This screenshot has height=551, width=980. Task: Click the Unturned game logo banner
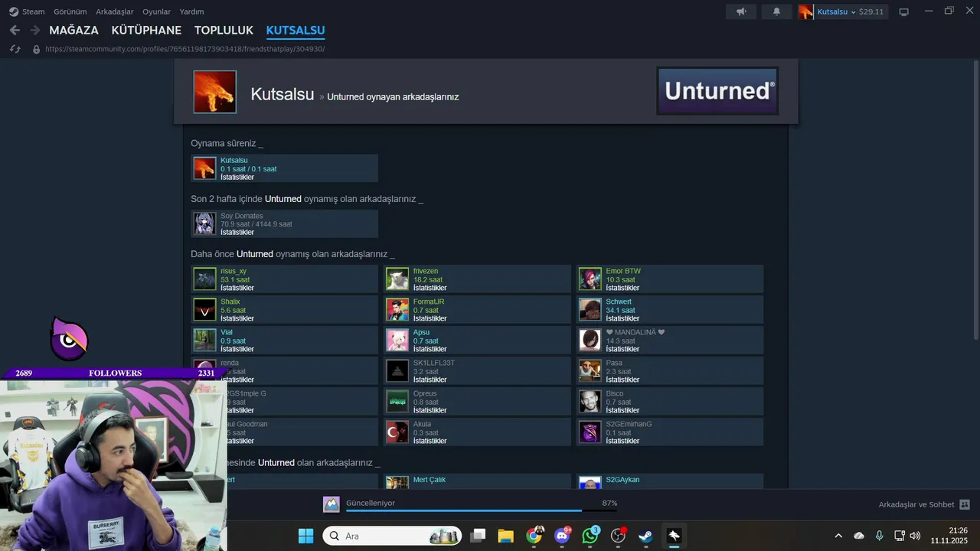[717, 91]
